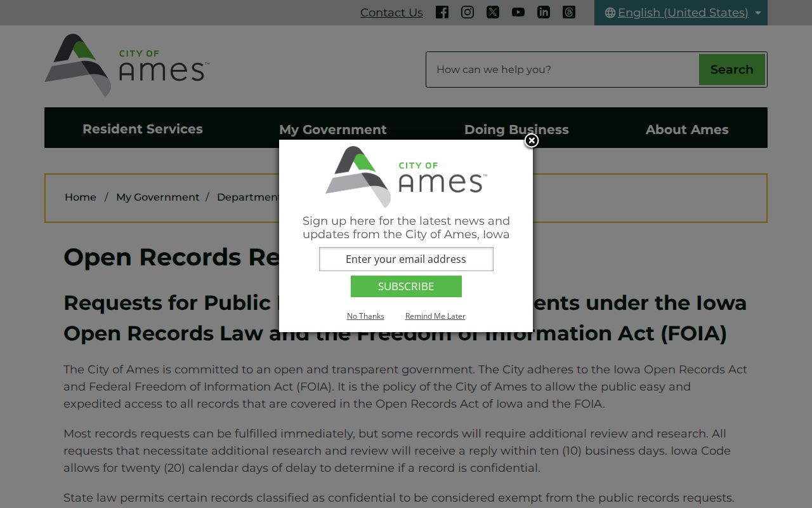
Task: Focus the email address input field
Action: click(406, 259)
